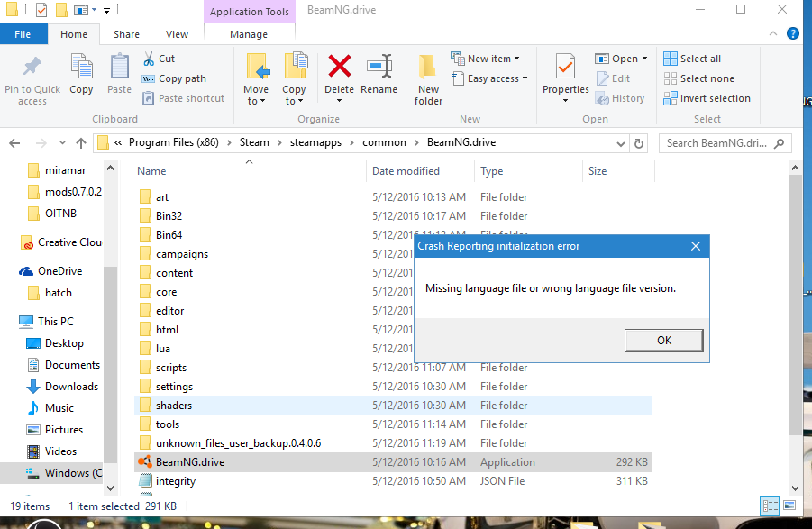Open Documents in the navigation pane

pyautogui.click(x=63, y=365)
